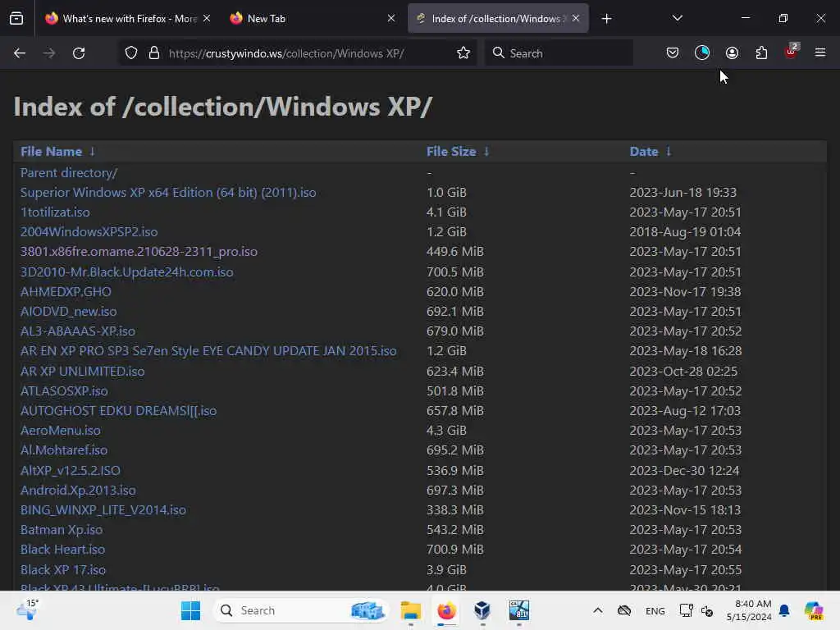Sort by the File Size column header
Viewport: 840px width, 630px height.
point(451,152)
